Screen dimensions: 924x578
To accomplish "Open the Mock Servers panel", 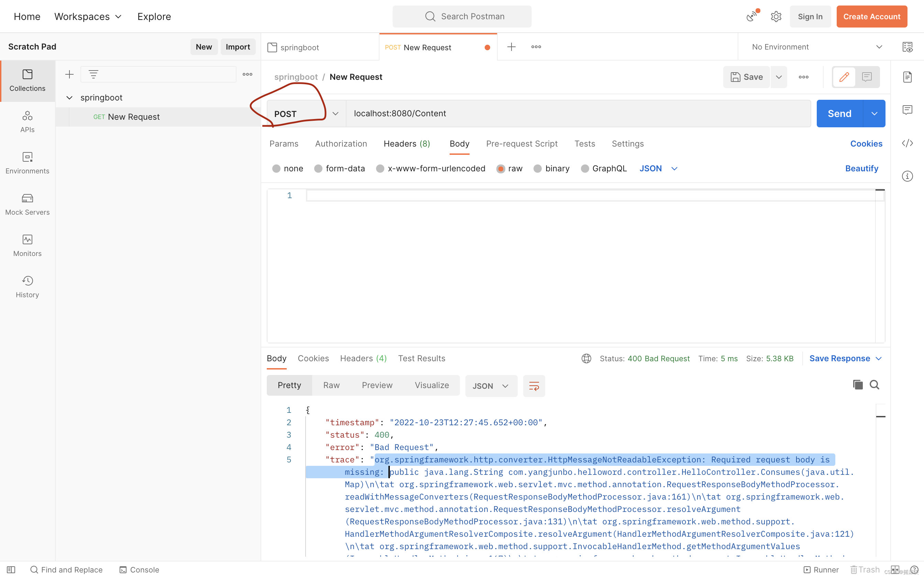I will (27, 204).
